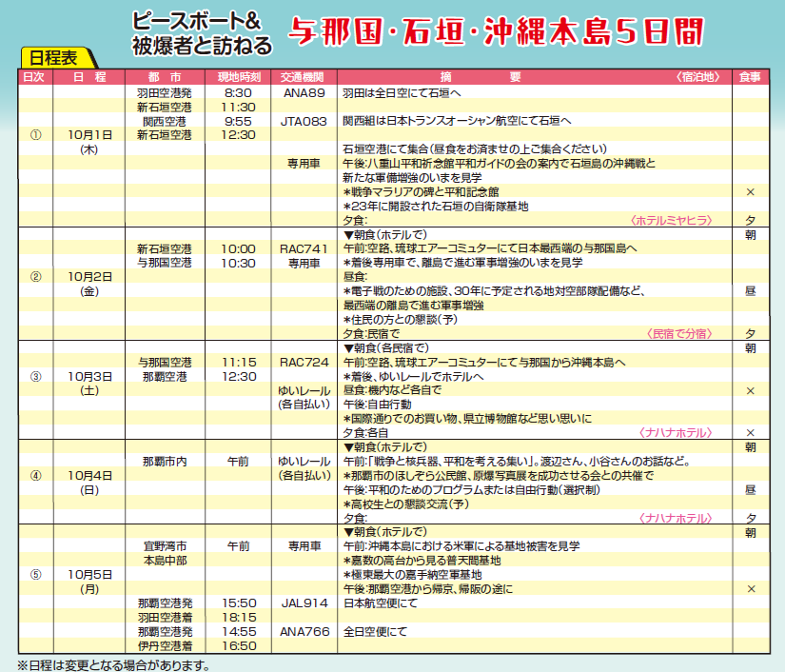Click the 交通機関 column header
The width and height of the screenshot is (785, 672).
point(304,78)
